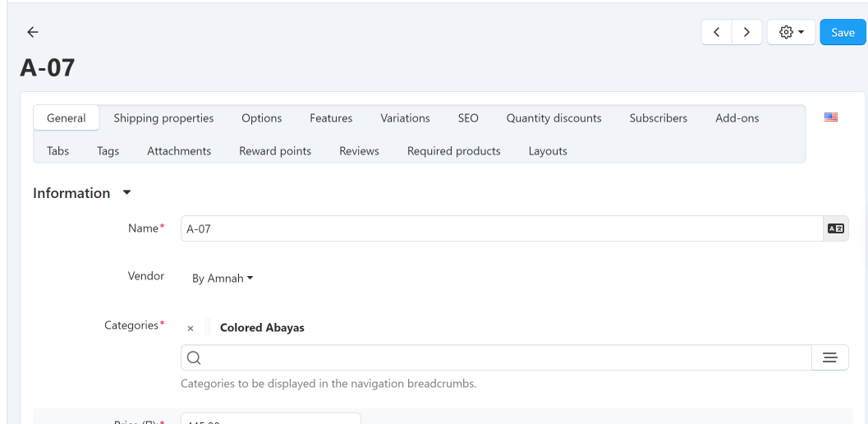The image size is (868, 424).
Task: Open the By Amnah vendor dropdown
Action: pyautogui.click(x=222, y=279)
